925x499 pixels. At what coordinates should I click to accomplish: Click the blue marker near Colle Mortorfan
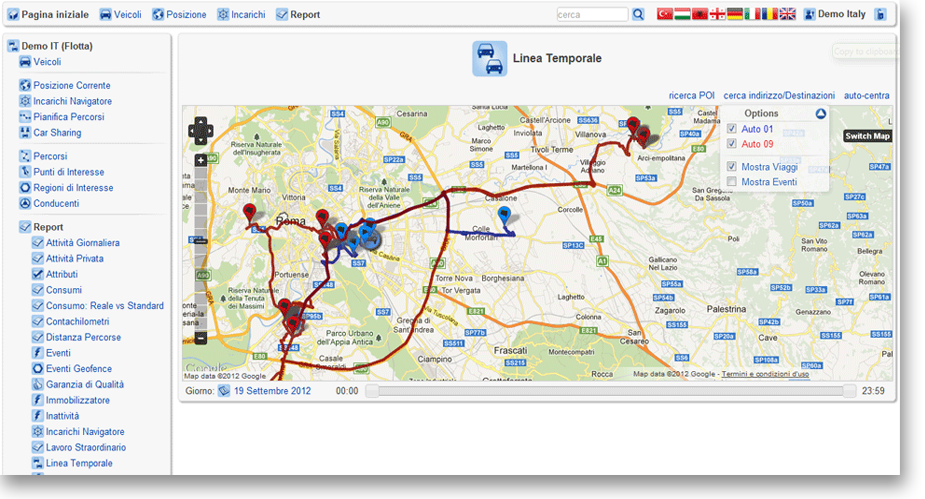504,215
